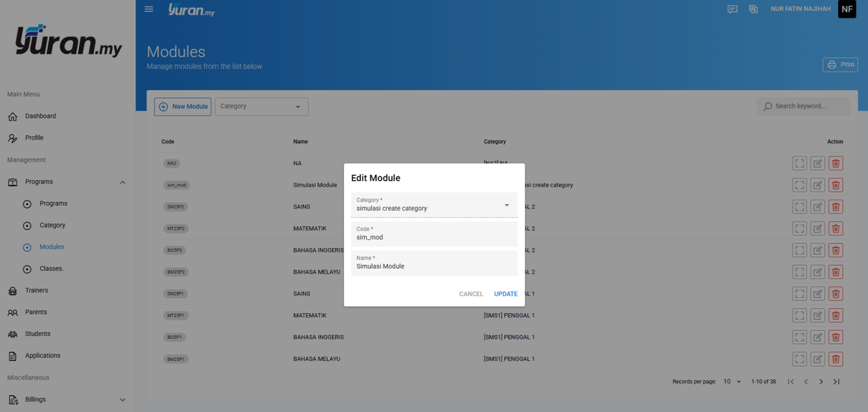Go to next page of records
This screenshot has width=868, height=412.
(x=821, y=382)
